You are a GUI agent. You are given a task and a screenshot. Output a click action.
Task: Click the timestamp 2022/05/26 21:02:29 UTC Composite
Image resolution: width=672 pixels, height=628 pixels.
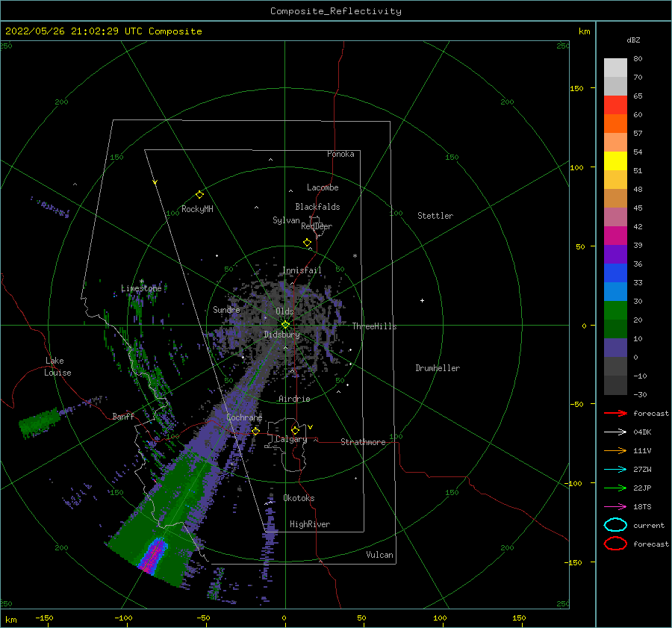(x=103, y=31)
